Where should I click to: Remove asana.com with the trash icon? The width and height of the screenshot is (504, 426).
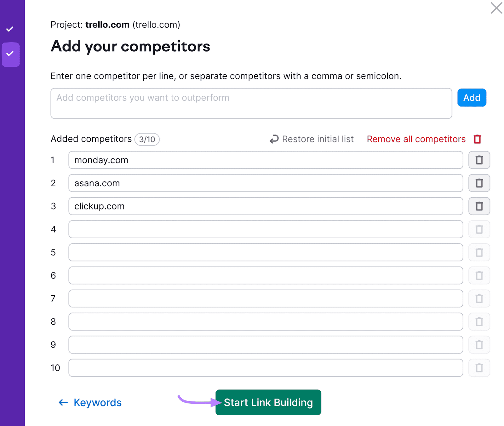[x=479, y=183]
